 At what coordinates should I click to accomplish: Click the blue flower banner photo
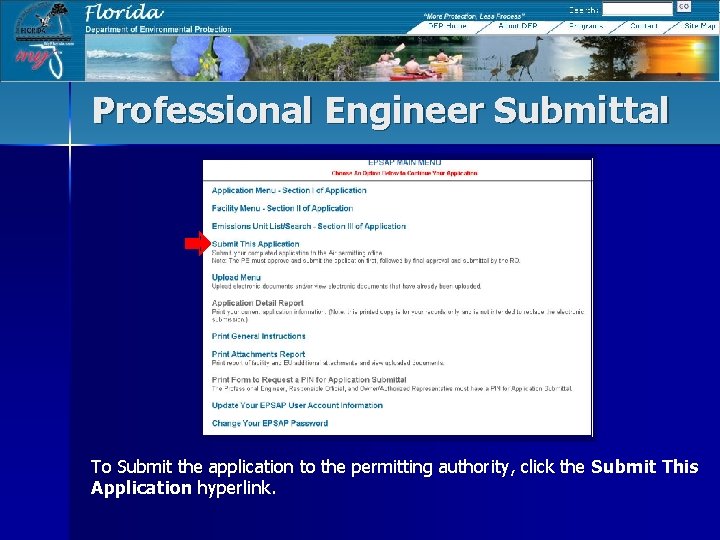tap(211, 58)
